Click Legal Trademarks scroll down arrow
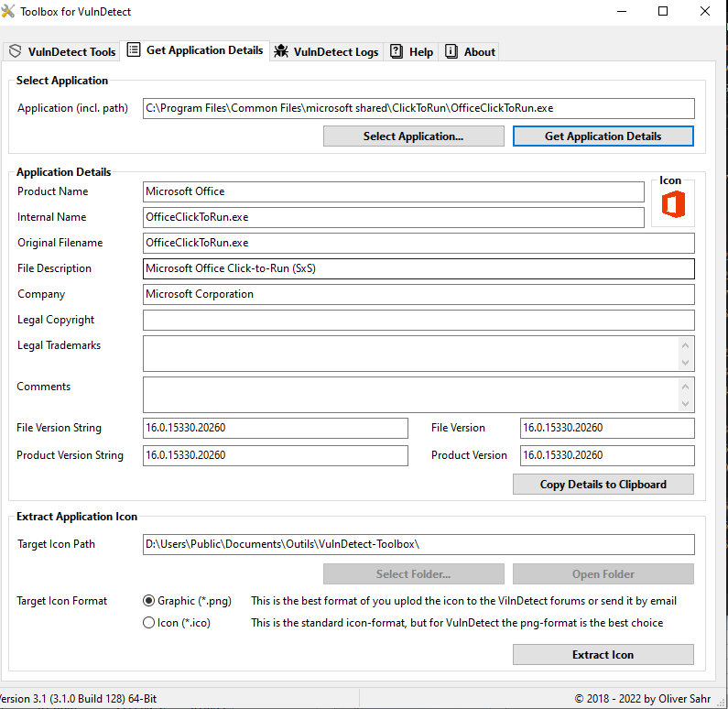The image size is (728, 709). [x=685, y=362]
